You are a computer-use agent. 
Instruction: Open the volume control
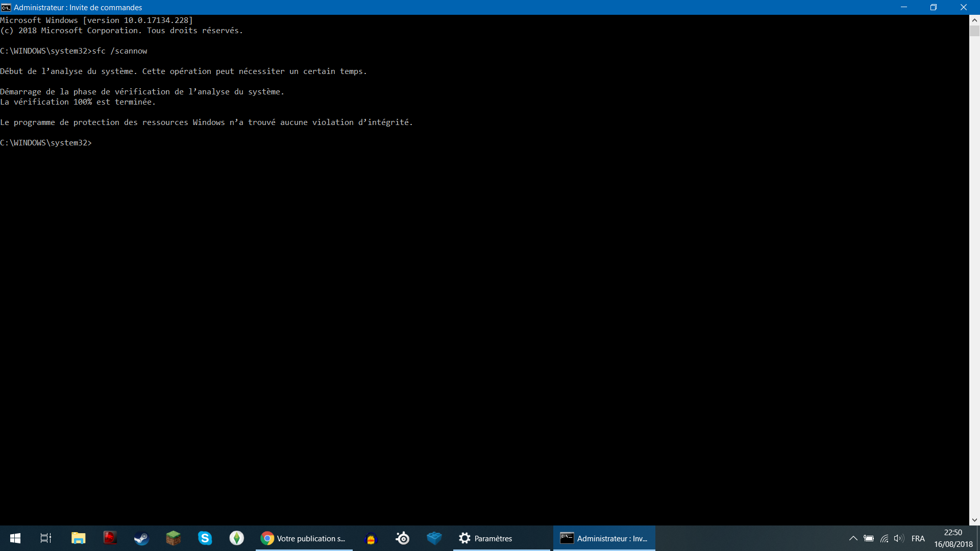(x=899, y=538)
